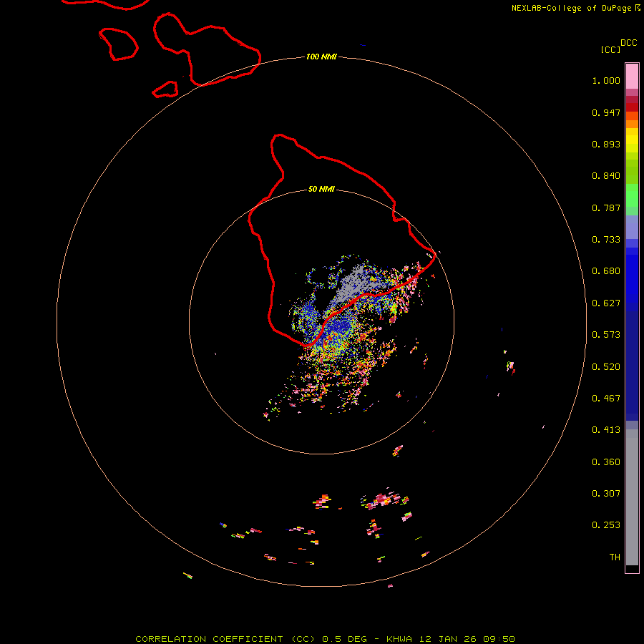644x644 pixels.
Task: Click the 0.573 colorbar value
Action: coord(606,335)
